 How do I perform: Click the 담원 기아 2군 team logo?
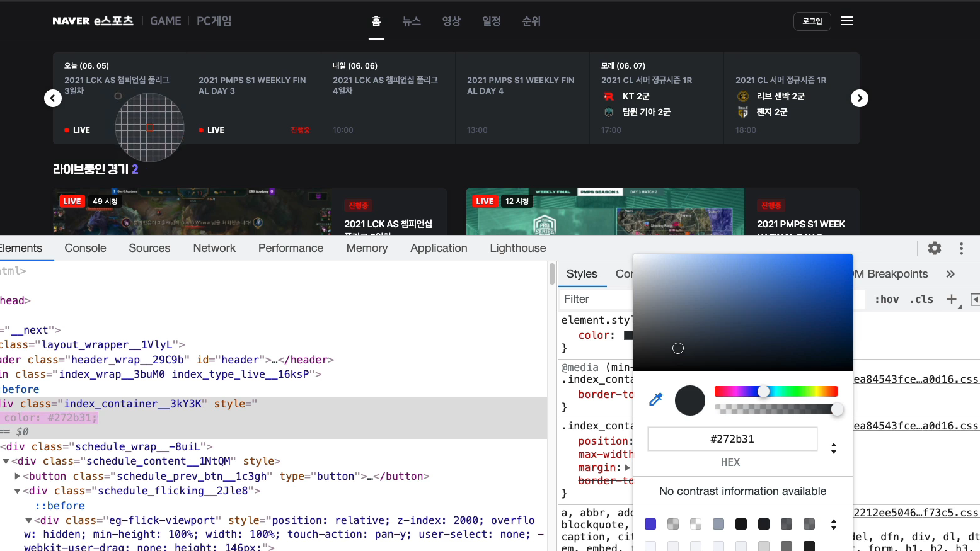coord(609,112)
